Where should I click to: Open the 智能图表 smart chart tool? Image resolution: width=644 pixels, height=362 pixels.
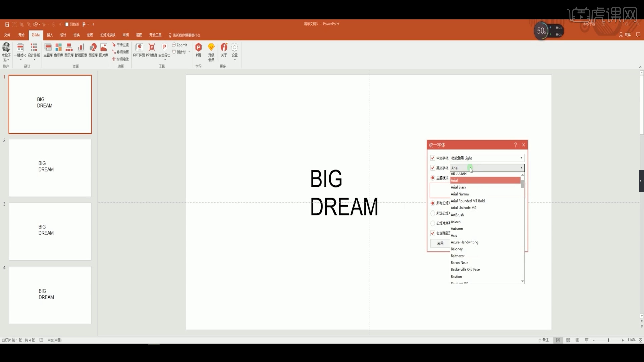point(80,50)
